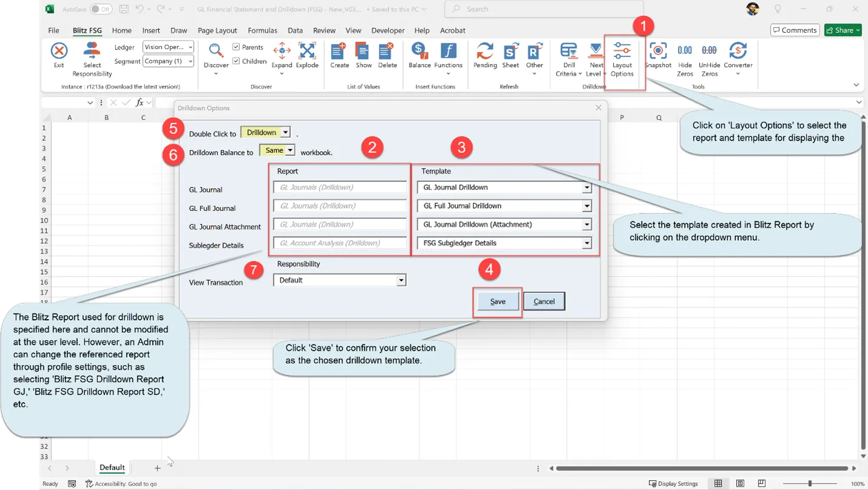Click the Explode icon
Screen dimensions: 868x490
coord(307,51)
